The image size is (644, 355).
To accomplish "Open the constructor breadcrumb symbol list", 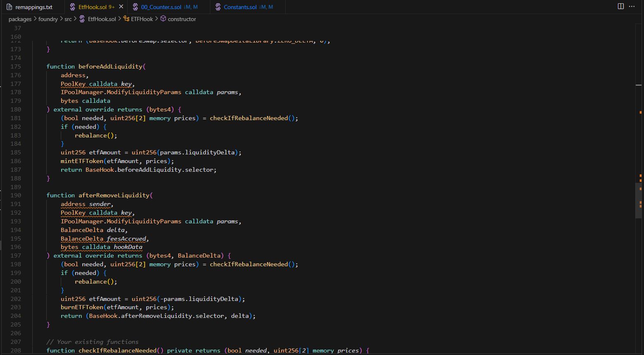I will [182, 19].
